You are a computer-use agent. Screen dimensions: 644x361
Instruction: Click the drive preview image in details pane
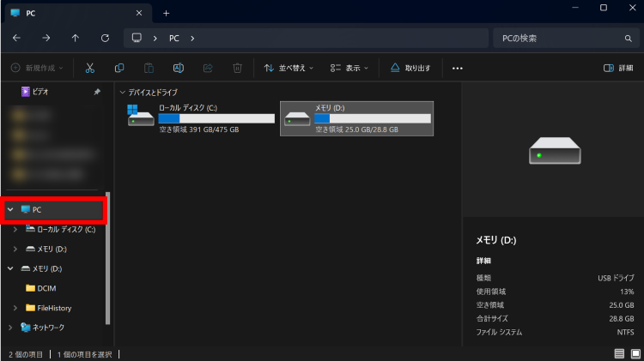555,151
